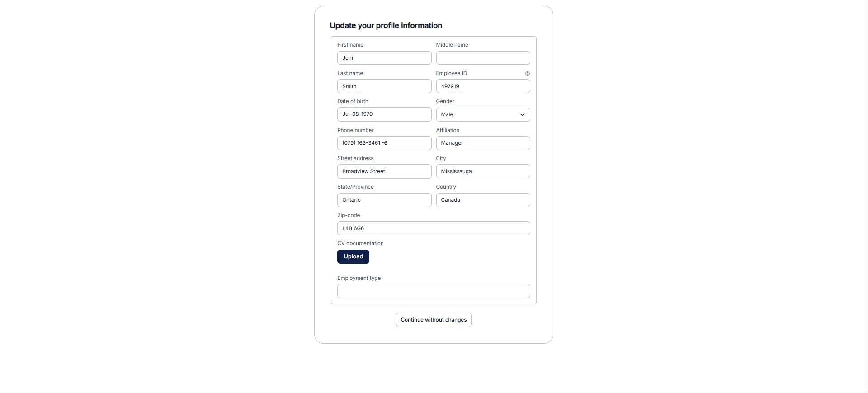This screenshot has height=393, width=868.
Task: Click the State/Province input field
Action: click(x=384, y=200)
